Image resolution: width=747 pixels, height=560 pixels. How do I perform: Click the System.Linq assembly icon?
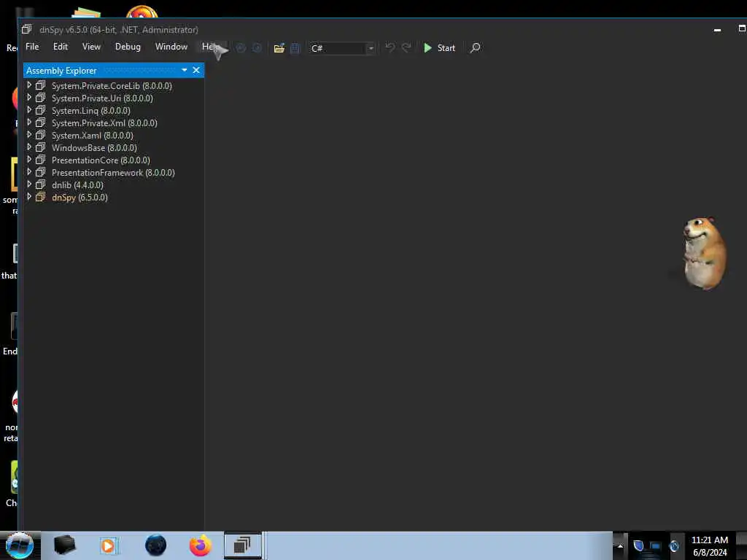coord(41,110)
